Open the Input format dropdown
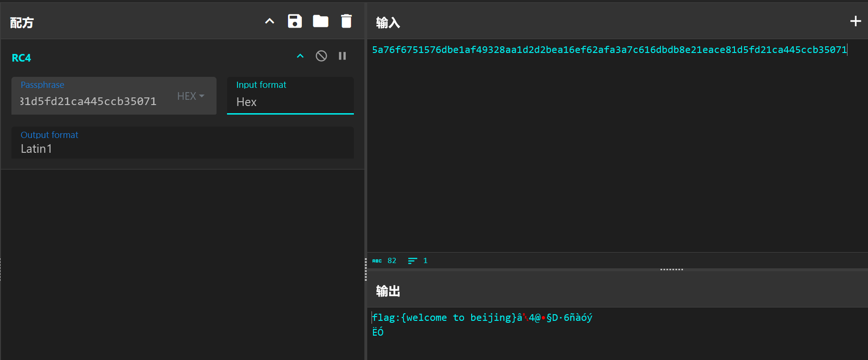Viewport: 868px width, 360px height. pos(290,102)
